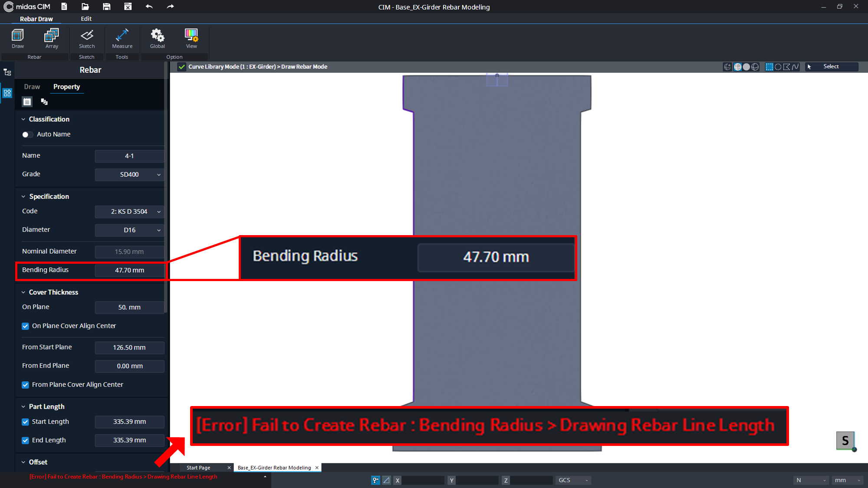Screen dimensions: 868x488
Task: Collapse the Cover Thickness section
Action: 23,292
